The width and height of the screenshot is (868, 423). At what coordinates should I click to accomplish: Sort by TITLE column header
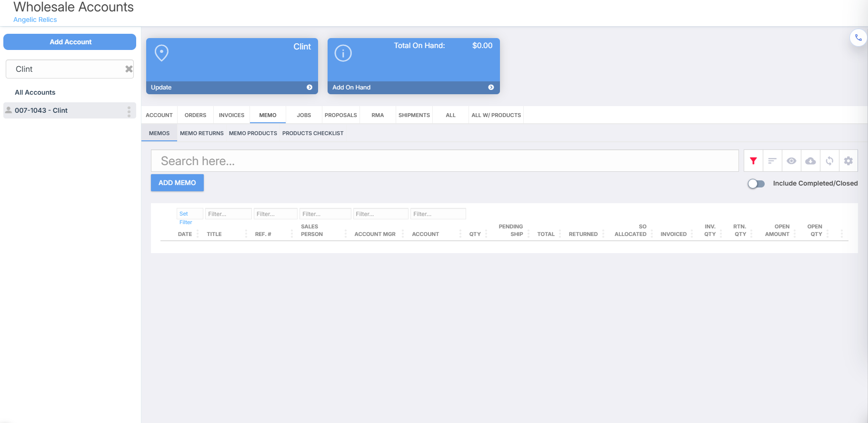(214, 234)
